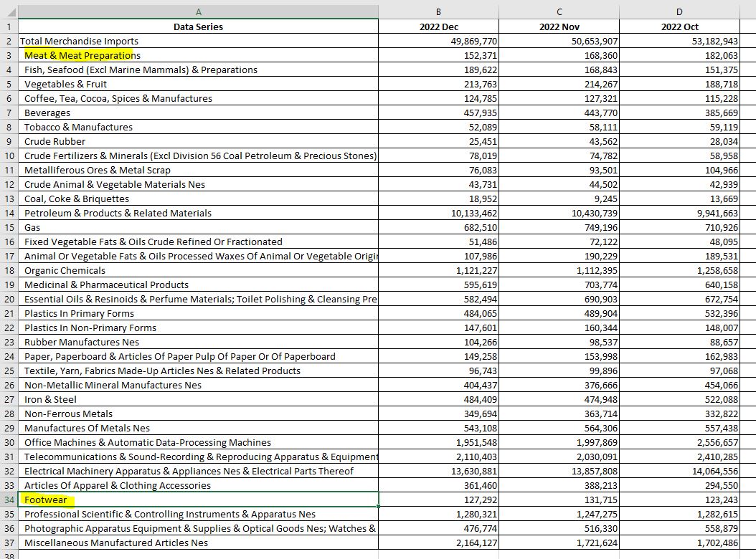Screen dimensions: 756x559
Task: Select the Data Series header cell
Action: (198, 27)
